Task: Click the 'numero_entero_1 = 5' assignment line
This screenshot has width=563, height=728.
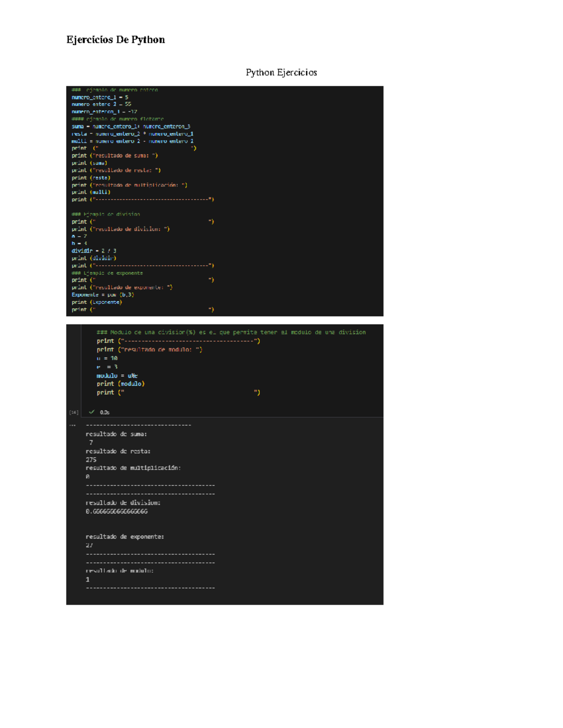Action: pyautogui.click(x=99, y=98)
